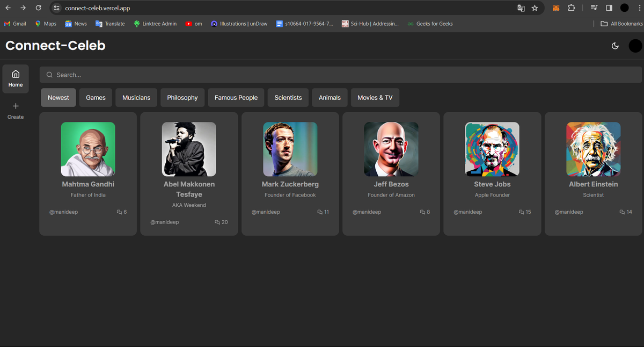Filter by Musicians category
The height and width of the screenshot is (347, 644).
coord(136,98)
